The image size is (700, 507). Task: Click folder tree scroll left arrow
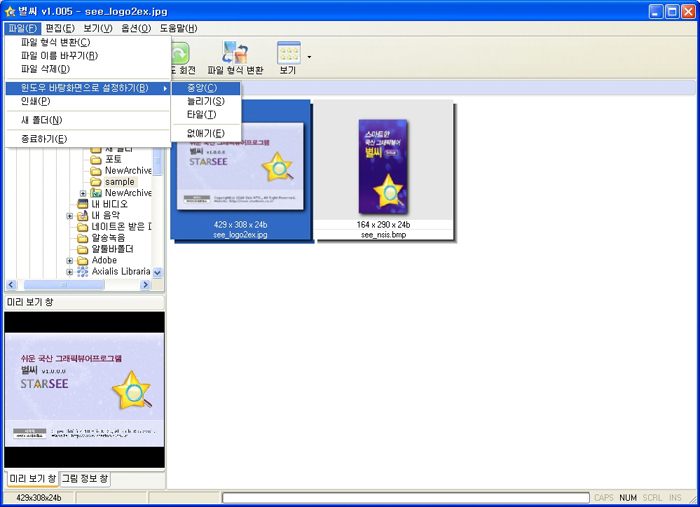(11, 284)
